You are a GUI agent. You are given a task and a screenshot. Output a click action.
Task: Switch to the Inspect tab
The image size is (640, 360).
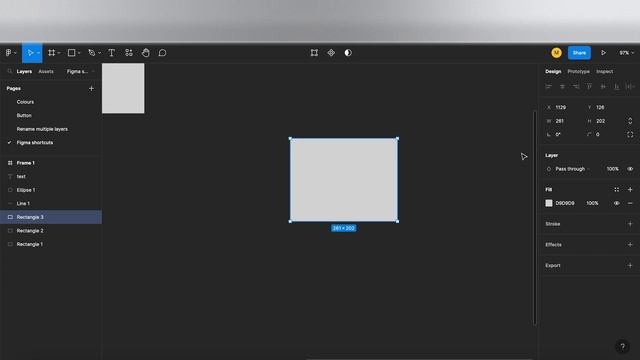point(604,71)
